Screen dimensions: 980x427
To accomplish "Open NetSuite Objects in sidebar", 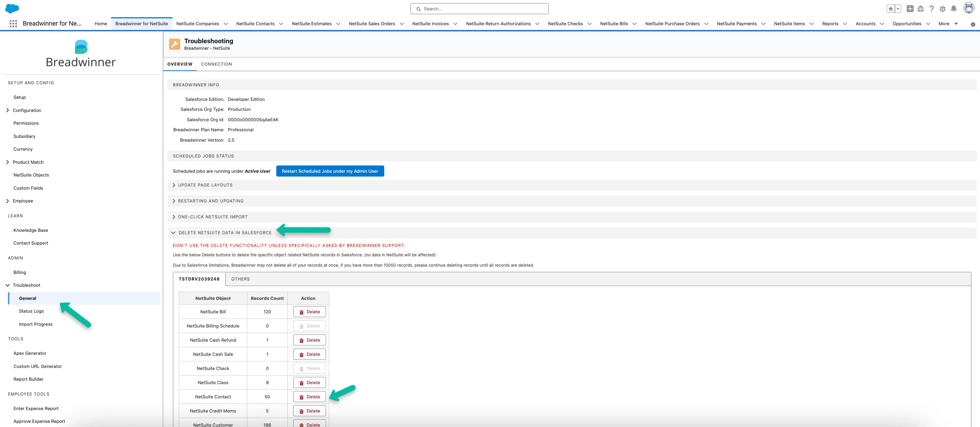I will tap(31, 175).
